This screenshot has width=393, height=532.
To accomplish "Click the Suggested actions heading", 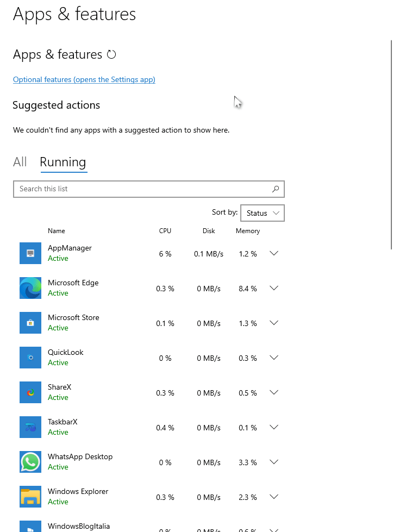I will [x=57, y=105].
